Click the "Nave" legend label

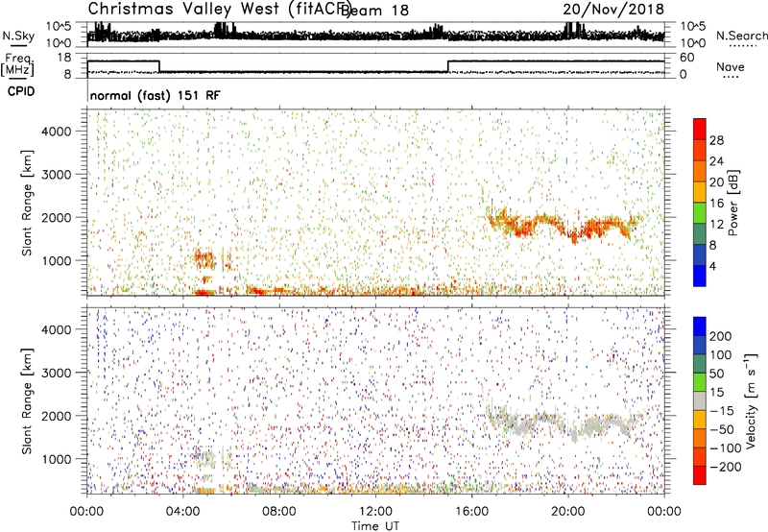tap(731, 66)
